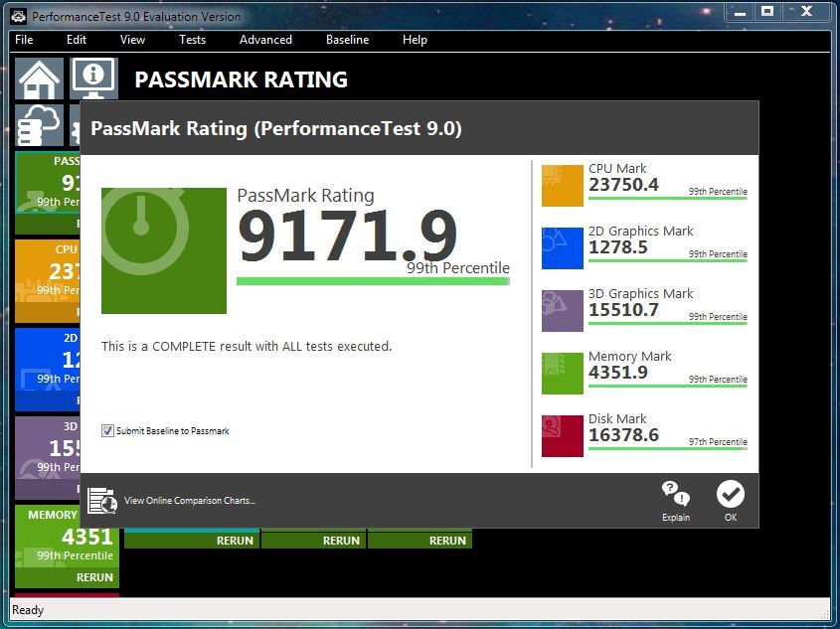This screenshot has height=629, width=840.
Task: Select the green PassMark tile in sidebar
Action: pos(48,193)
